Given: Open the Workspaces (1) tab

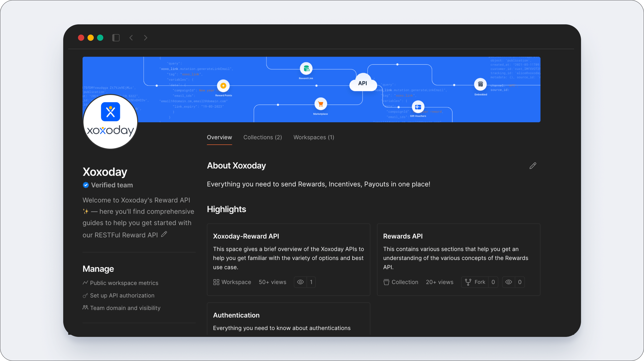Looking at the screenshot, I should [314, 137].
